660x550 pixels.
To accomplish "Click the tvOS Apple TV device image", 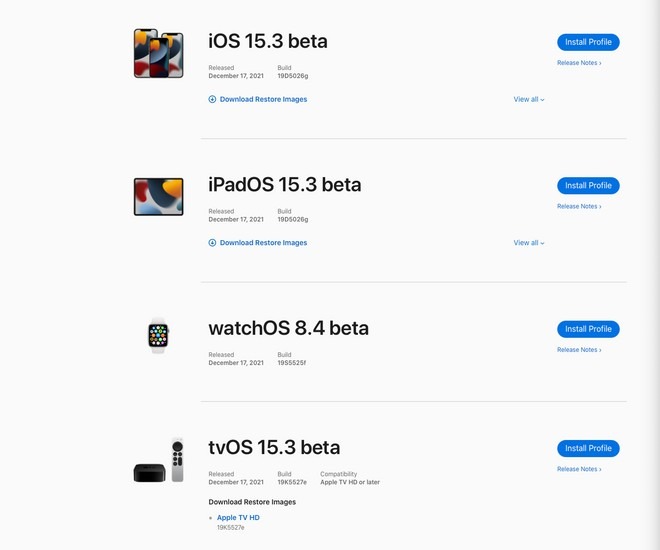I will [159, 460].
